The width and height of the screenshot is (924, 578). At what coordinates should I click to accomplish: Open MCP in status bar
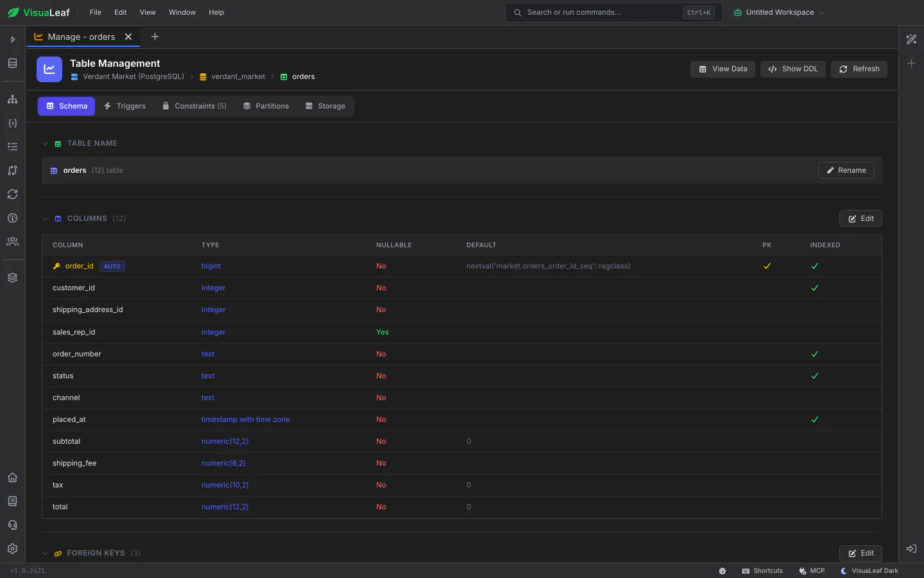click(x=812, y=571)
